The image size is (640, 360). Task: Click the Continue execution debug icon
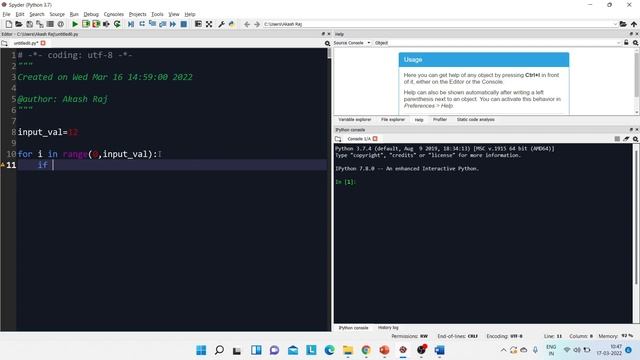pos(173,24)
